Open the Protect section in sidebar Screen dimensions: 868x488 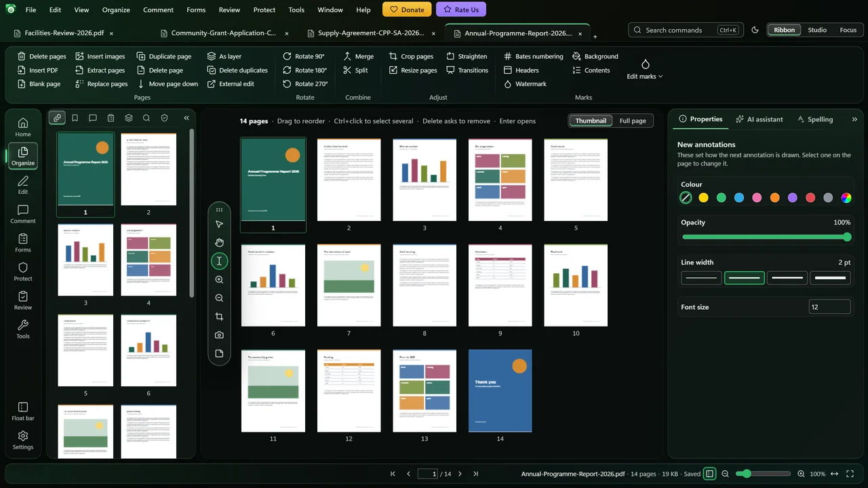[x=23, y=272]
